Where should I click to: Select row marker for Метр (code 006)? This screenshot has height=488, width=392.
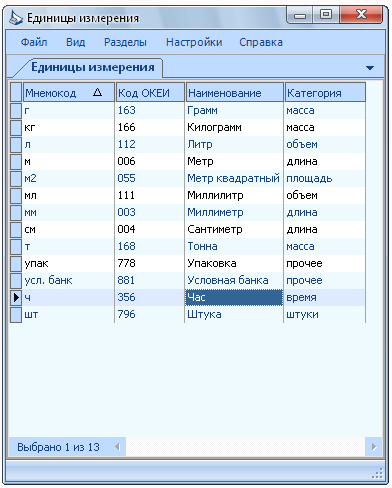point(16,161)
